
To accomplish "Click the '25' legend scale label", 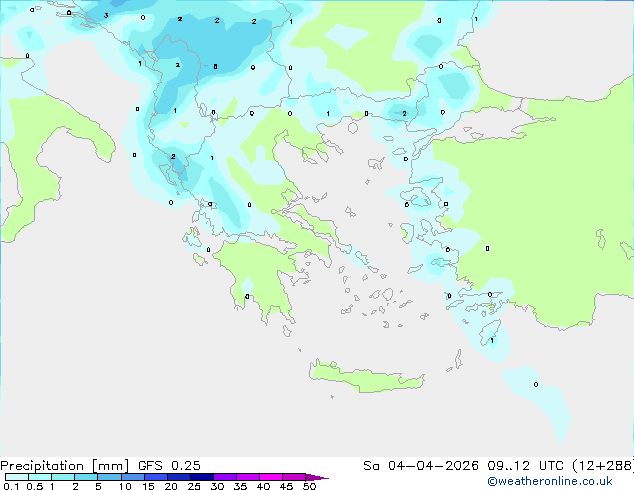I will pyautogui.click(x=194, y=486).
